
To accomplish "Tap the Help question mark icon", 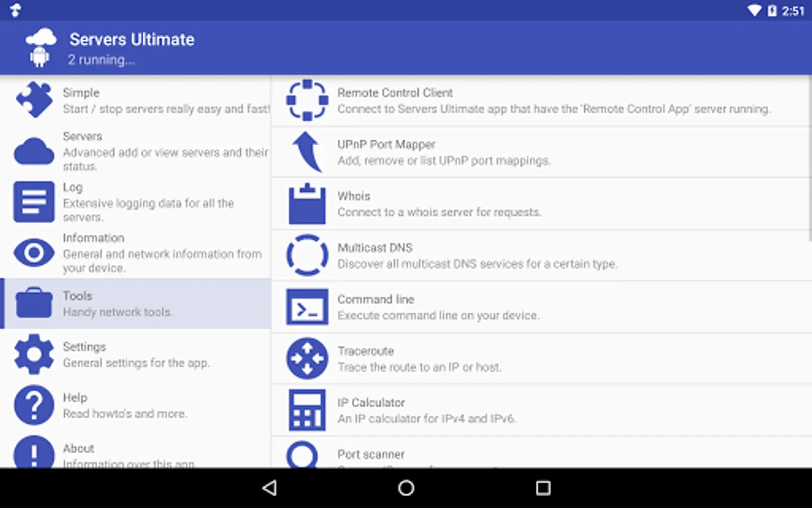I will (34, 405).
